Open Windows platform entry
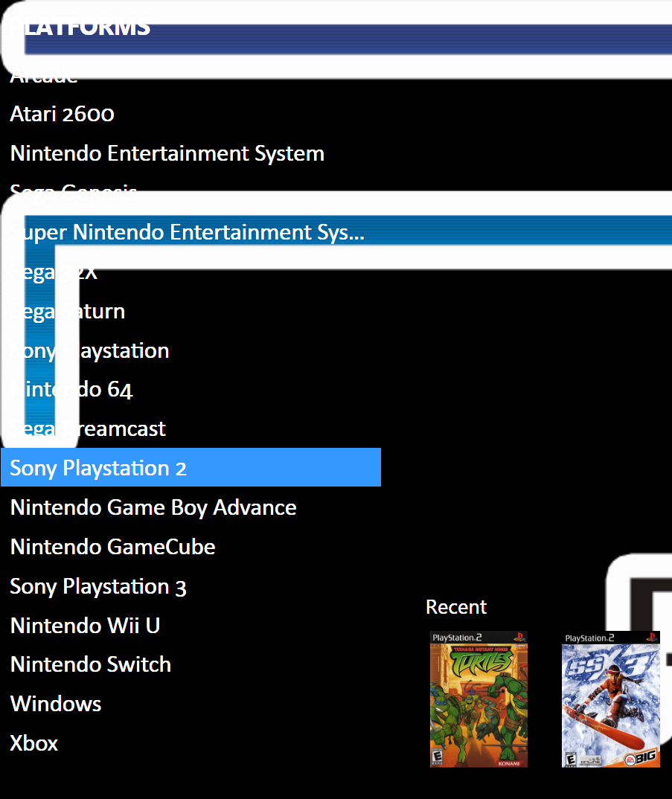This screenshot has height=799, width=672. (191, 704)
